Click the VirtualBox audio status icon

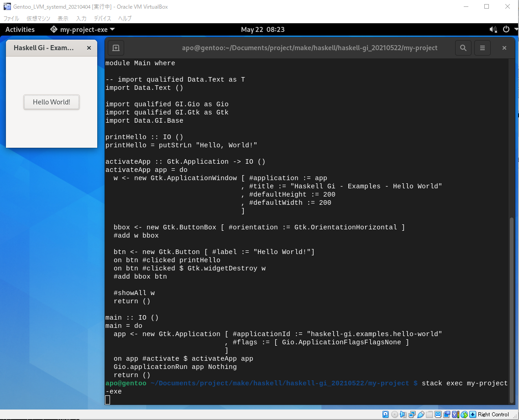(x=403, y=415)
